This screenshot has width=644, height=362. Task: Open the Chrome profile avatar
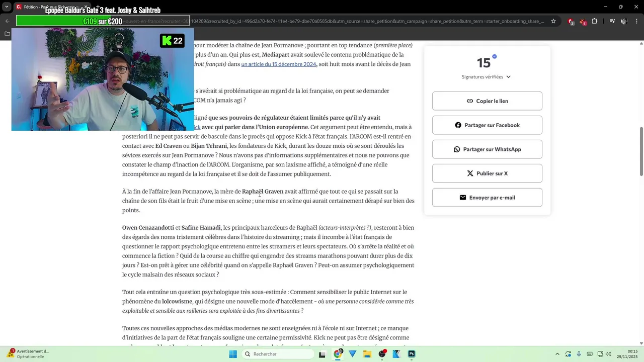(x=624, y=21)
